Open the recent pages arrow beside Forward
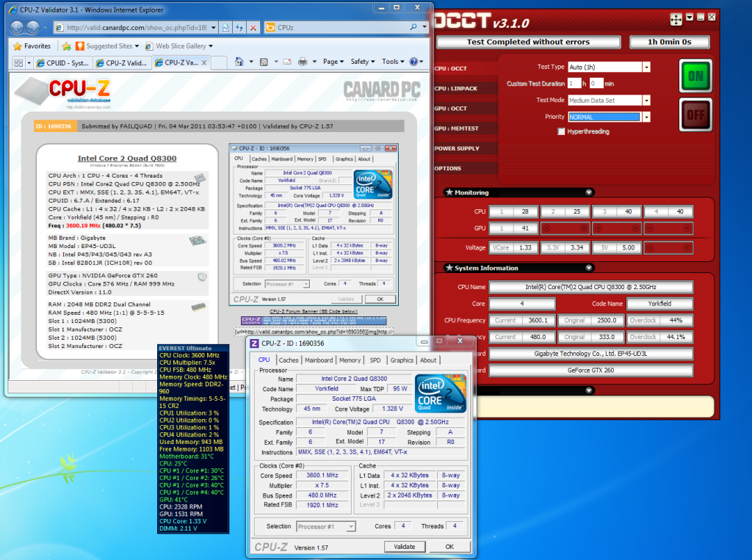The image size is (752, 560). [45, 28]
